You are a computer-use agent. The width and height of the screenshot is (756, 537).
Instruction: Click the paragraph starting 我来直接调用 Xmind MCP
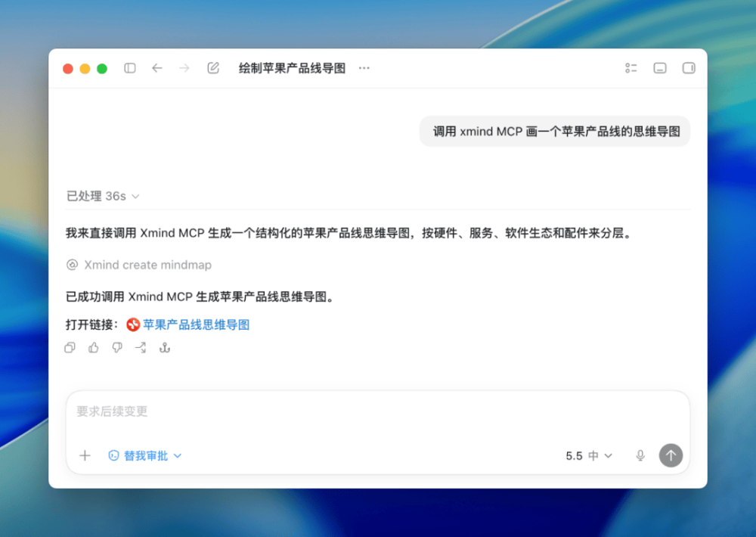click(350, 233)
